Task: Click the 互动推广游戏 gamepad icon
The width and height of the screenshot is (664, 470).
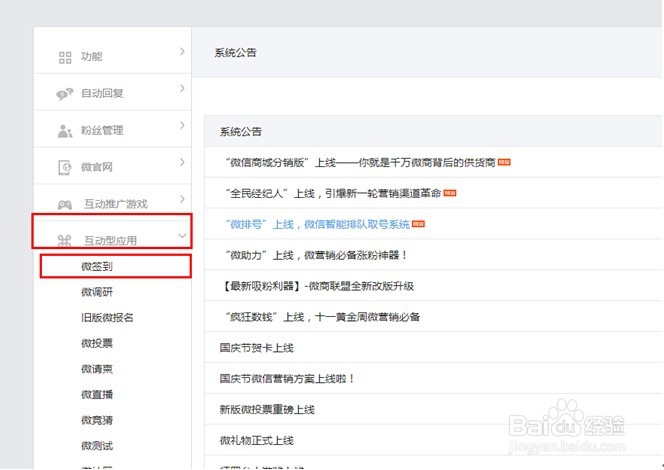Action: (65, 205)
